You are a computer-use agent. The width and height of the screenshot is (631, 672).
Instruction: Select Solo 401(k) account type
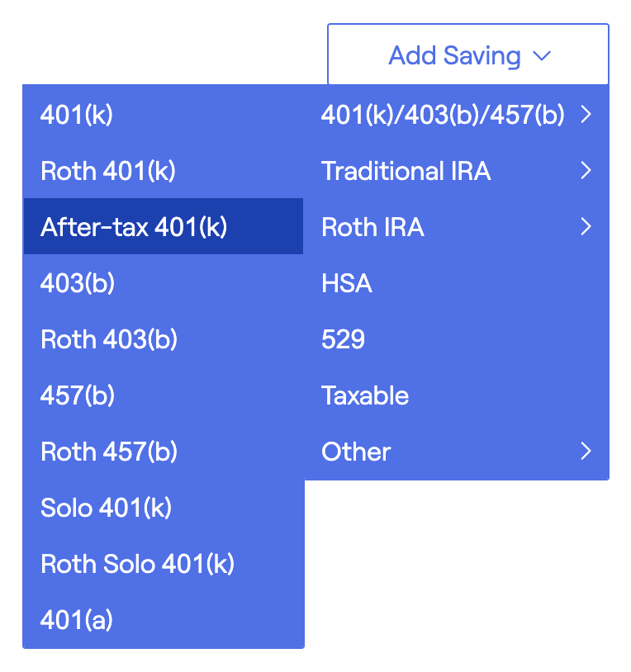tap(164, 508)
